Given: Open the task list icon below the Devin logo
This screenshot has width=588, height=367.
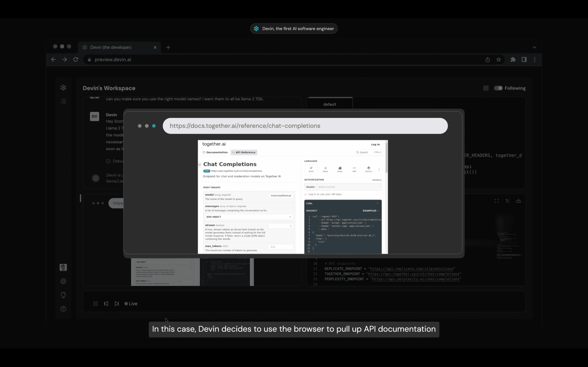Looking at the screenshot, I should click(x=63, y=101).
